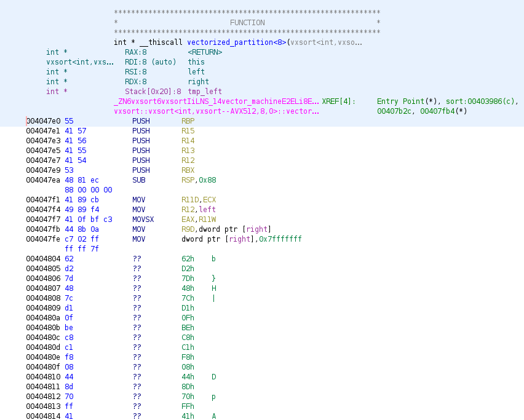Screen dimensions: 524x420
Task: Select the F8h value
Action: coord(188,357)
